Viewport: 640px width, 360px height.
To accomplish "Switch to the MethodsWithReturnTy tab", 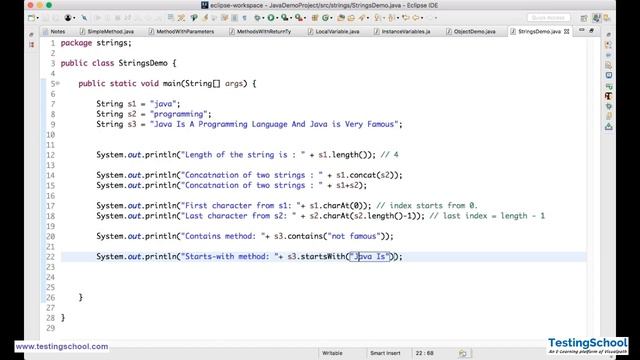I will tap(260, 31).
